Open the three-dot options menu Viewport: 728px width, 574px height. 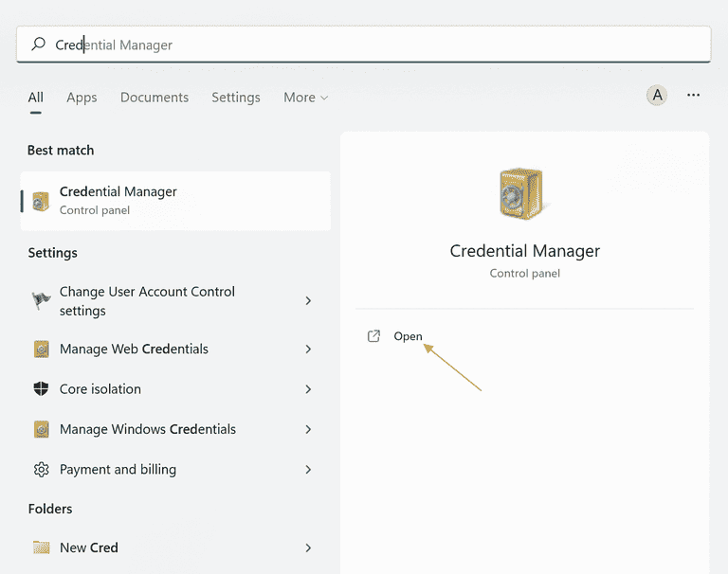pos(693,95)
